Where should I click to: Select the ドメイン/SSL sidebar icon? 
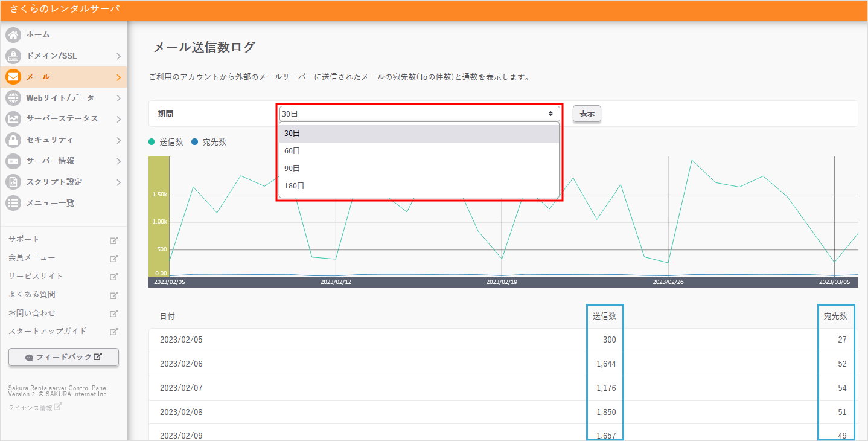[13, 56]
